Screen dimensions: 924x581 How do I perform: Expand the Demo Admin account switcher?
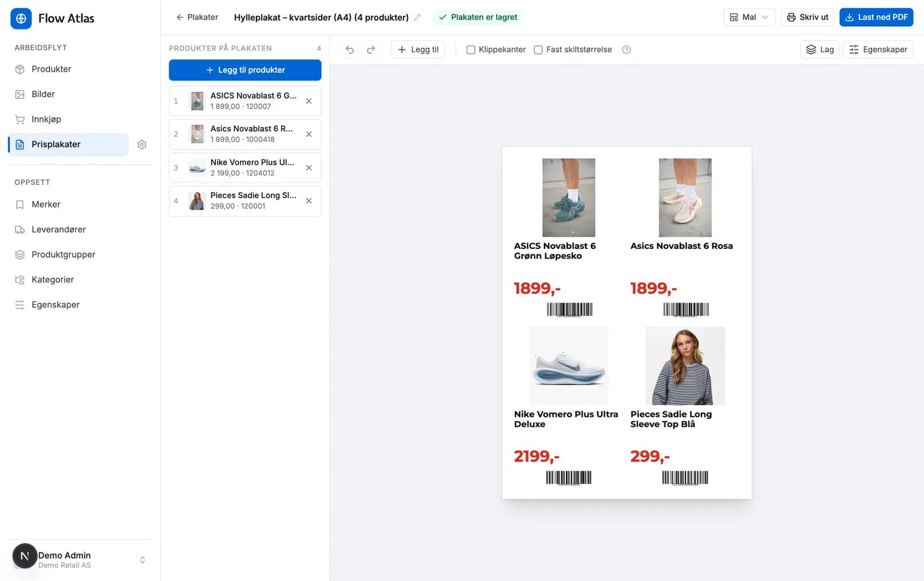pyautogui.click(x=143, y=560)
